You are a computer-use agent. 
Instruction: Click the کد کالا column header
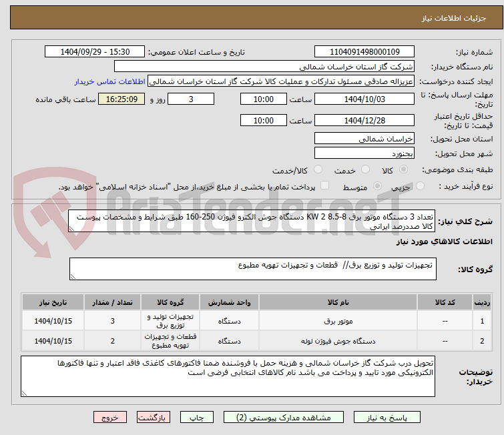pos(445,302)
